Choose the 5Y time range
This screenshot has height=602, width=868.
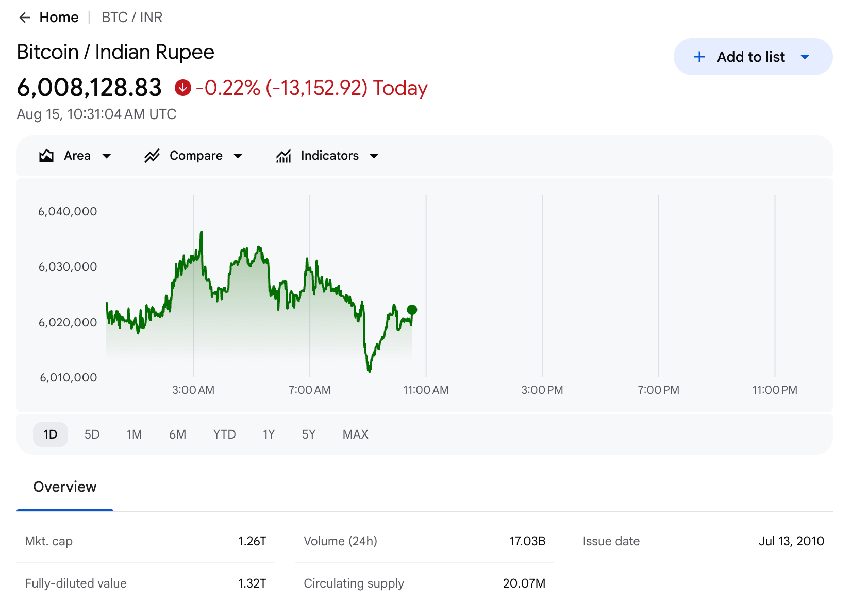[309, 434]
